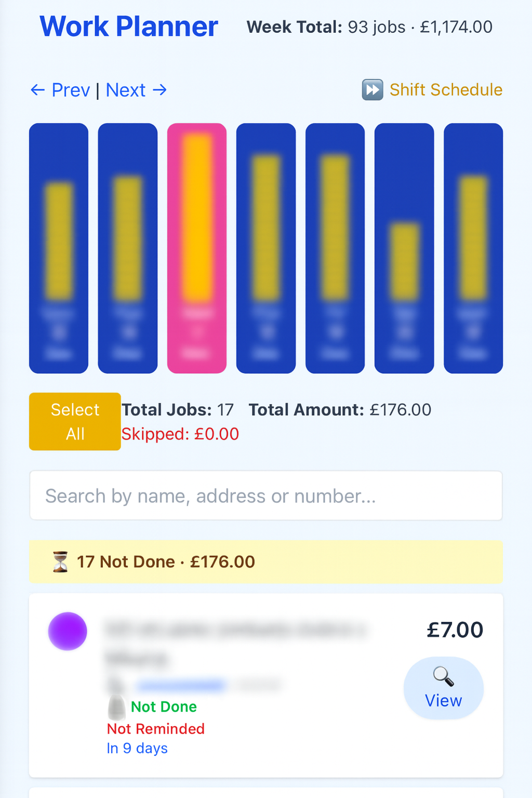Click the fast-forward Shift Schedule icon

pyautogui.click(x=373, y=90)
